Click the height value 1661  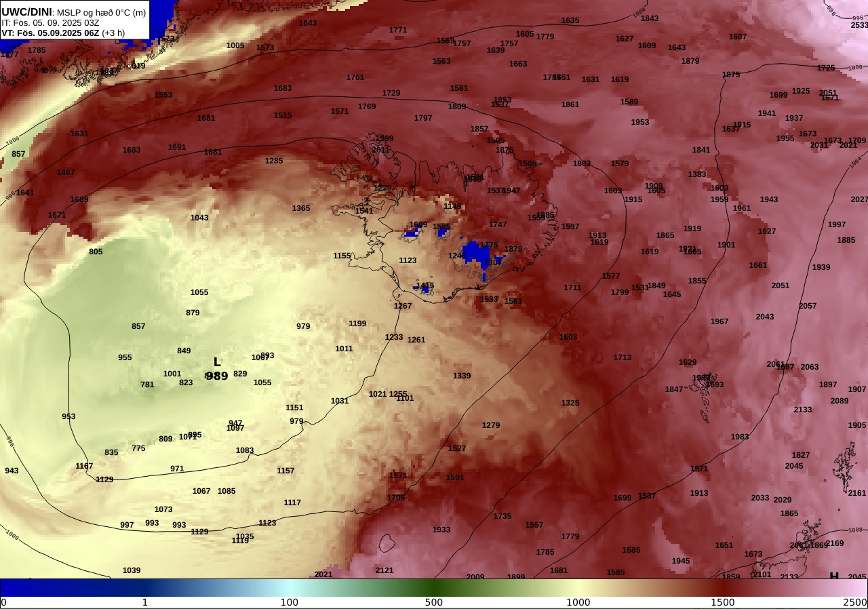[758, 265]
